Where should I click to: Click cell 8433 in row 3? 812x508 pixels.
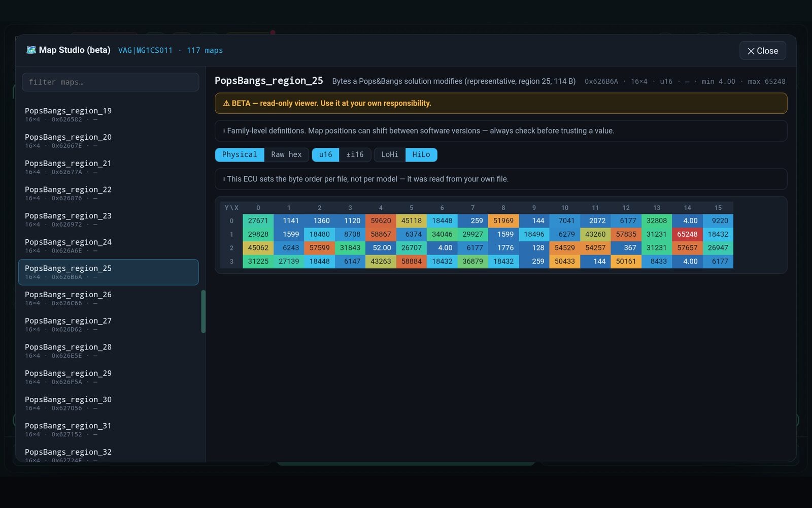tap(657, 261)
